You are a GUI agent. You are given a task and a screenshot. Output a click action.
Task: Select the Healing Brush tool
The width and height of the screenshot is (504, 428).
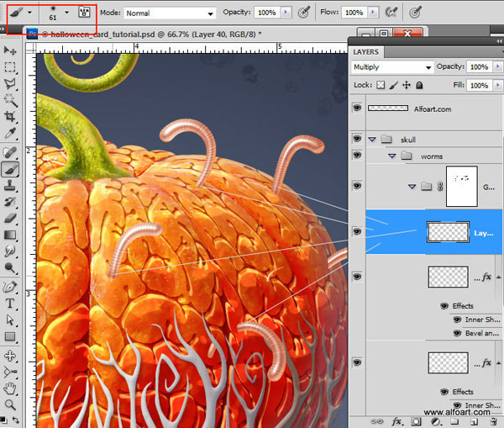tap(9, 152)
